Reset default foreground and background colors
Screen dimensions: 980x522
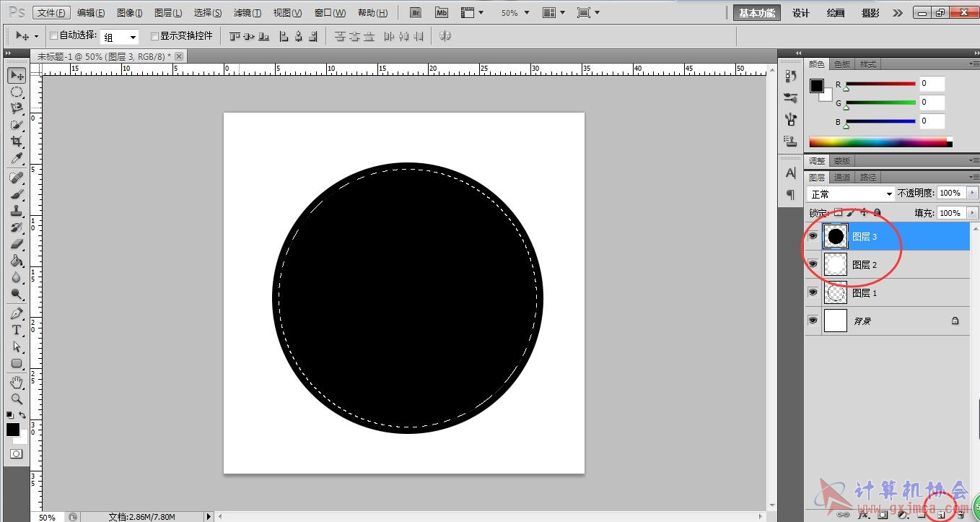tap(10, 415)
